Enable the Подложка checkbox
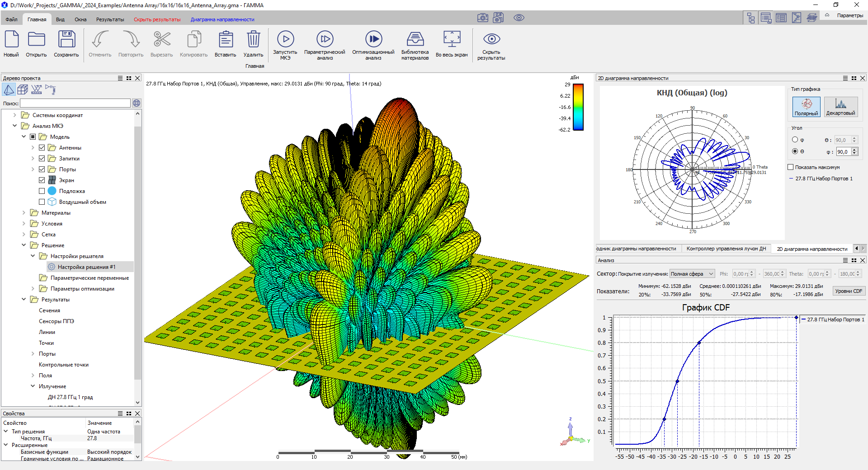 tap(42, 191)
